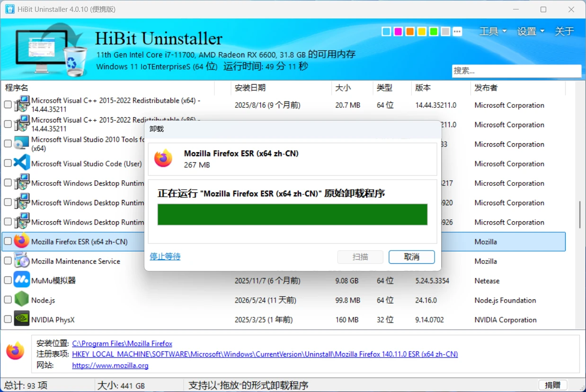Select the orange theme color swatch
The image size is (586, 392).
(410, 32)
